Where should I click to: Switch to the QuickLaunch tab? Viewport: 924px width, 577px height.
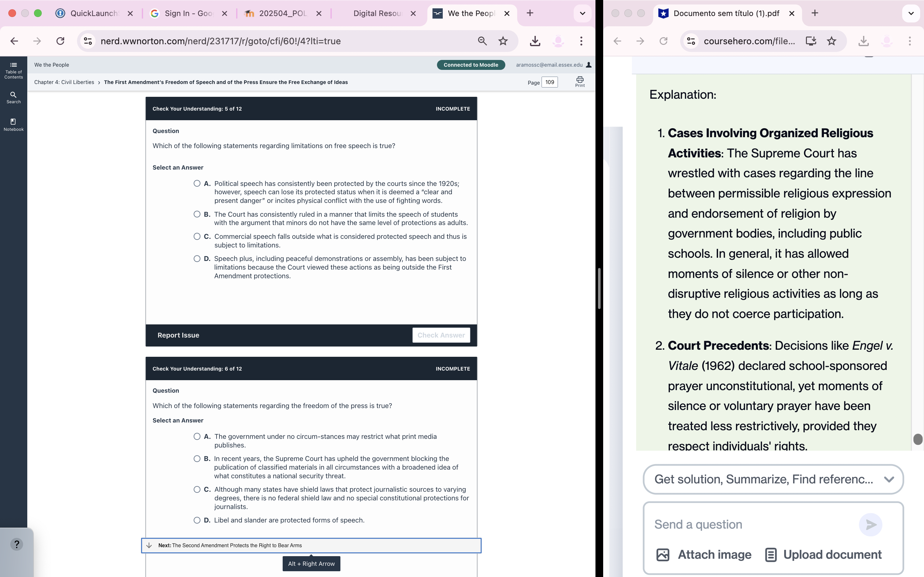tap(94, 13)
